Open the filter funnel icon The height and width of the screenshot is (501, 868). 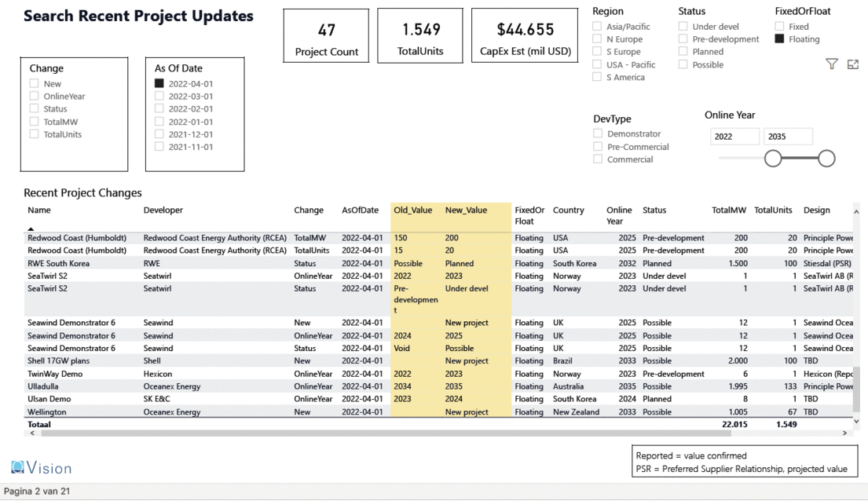click(x=831, y=64)
